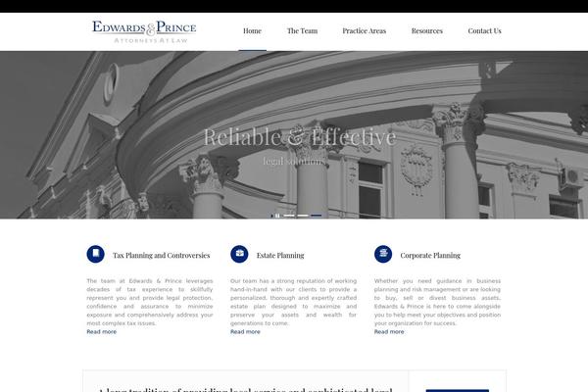Viewport: 588px width, 392px height.
Task: Click the Edwards & Prince logo
Action: click(144, 31)
